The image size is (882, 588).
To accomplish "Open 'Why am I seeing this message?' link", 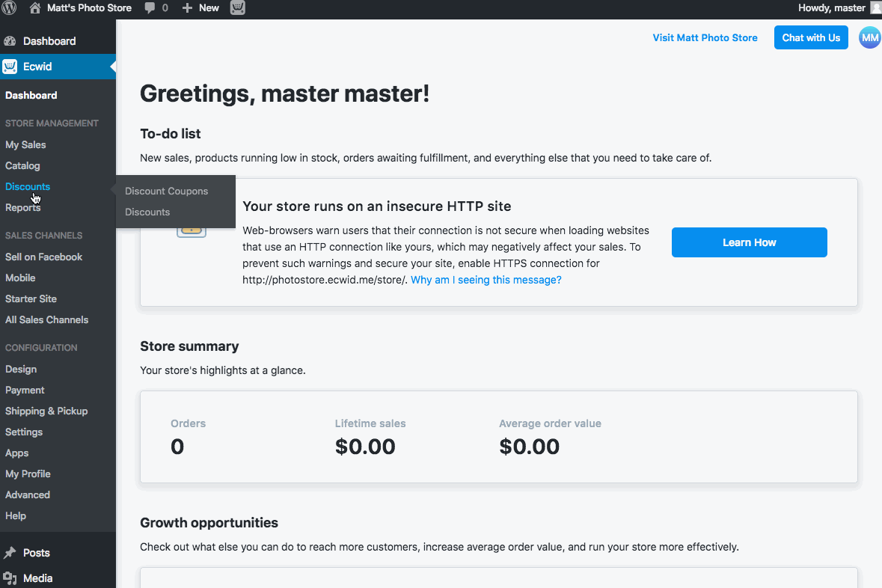I will point(486,280).
